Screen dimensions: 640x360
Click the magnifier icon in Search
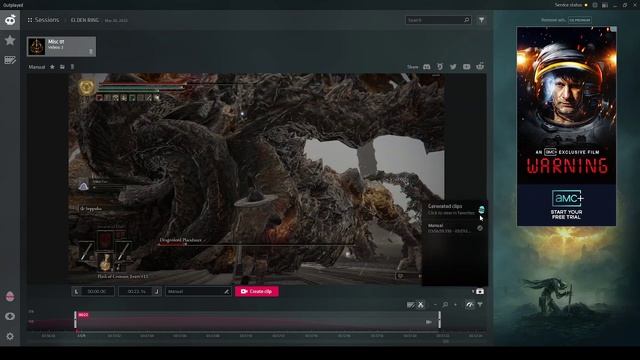tap(467, 20)
